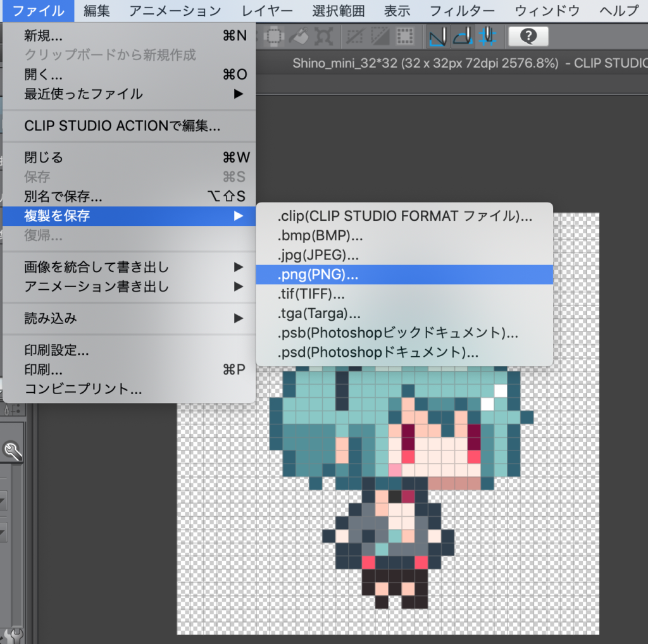This screenshot has height=644, width=648.
Task: Open the ファイル menu bar item
Action: point(39,11)
